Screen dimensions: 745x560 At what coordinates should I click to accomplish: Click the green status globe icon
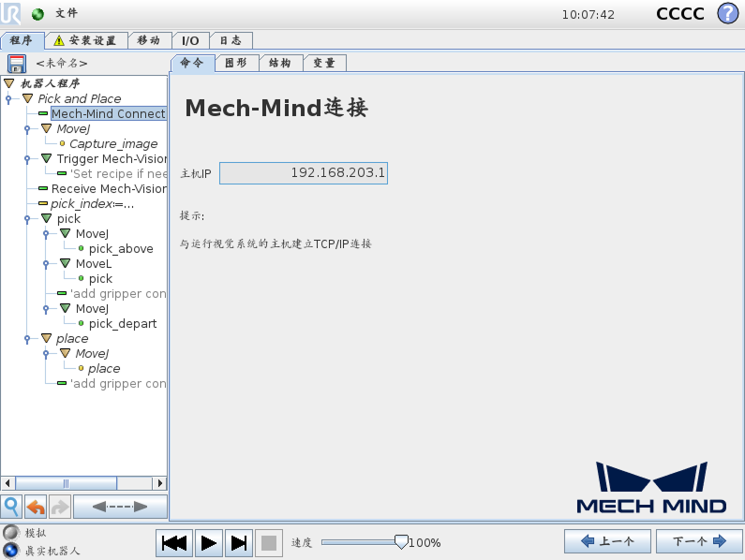(x=37, y=14)
